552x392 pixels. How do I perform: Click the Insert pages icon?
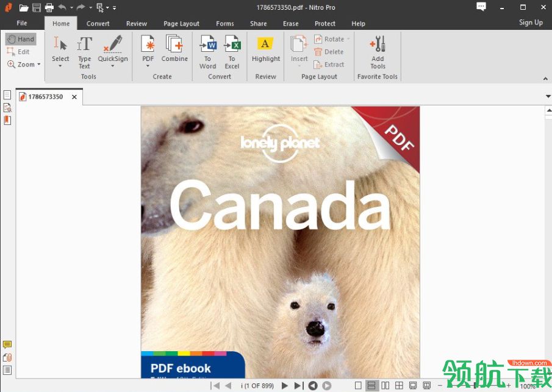(x=299, y=45)
